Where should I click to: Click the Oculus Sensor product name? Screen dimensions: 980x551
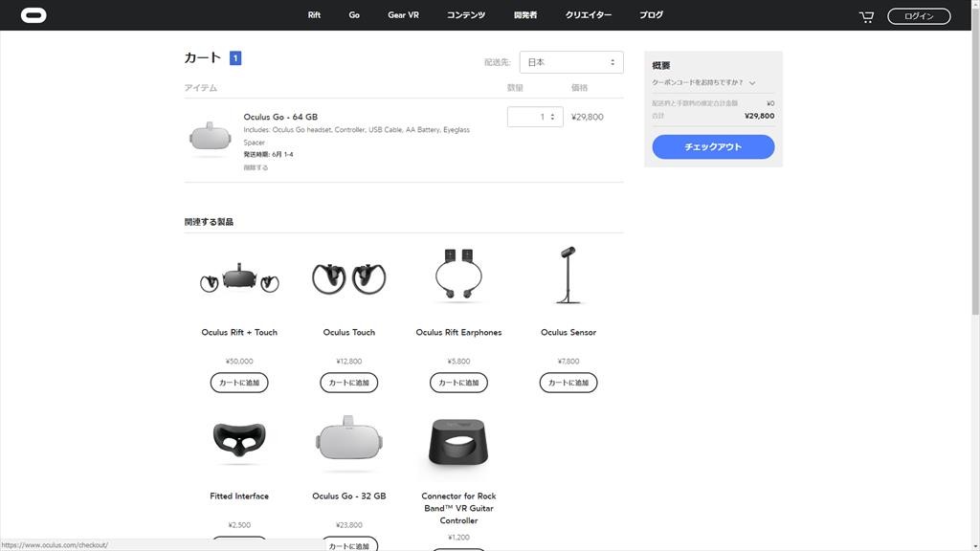pos(568,332)
